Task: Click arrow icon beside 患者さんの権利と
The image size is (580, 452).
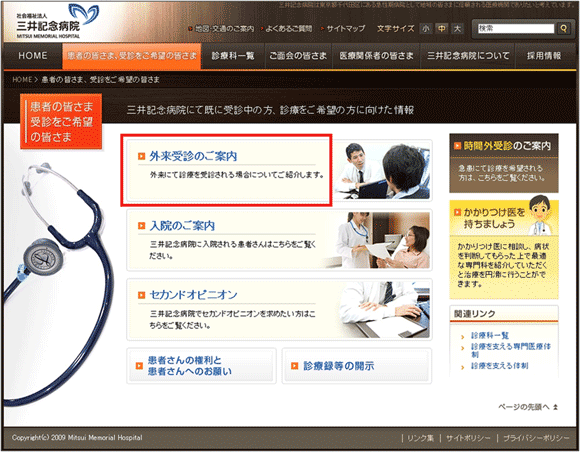Action: [x=139, y=366]
